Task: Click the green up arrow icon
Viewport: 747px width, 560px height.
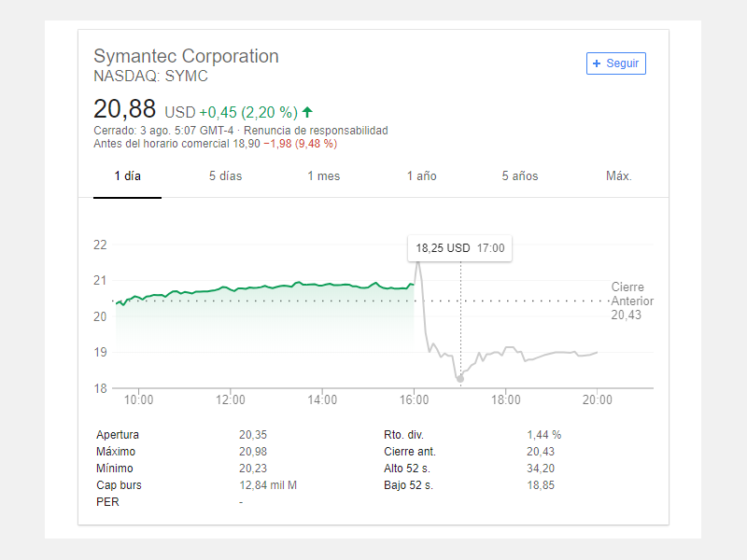Action: click(x=307, y=112)
